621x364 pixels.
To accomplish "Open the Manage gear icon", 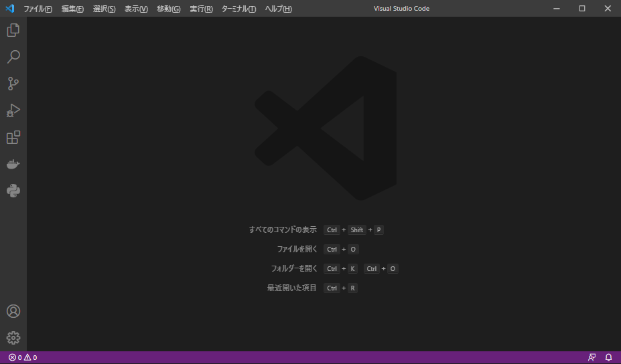I will coord(13,338).
